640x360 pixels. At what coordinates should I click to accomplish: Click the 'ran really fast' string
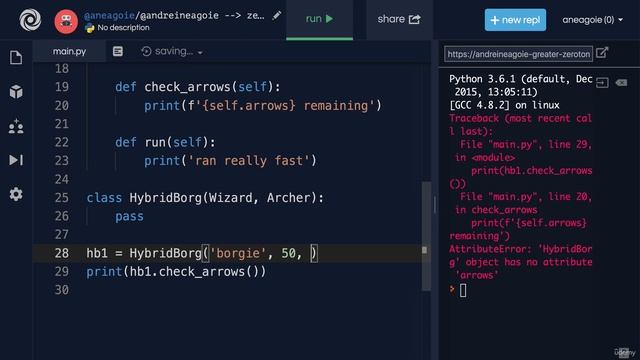[249, 161]
